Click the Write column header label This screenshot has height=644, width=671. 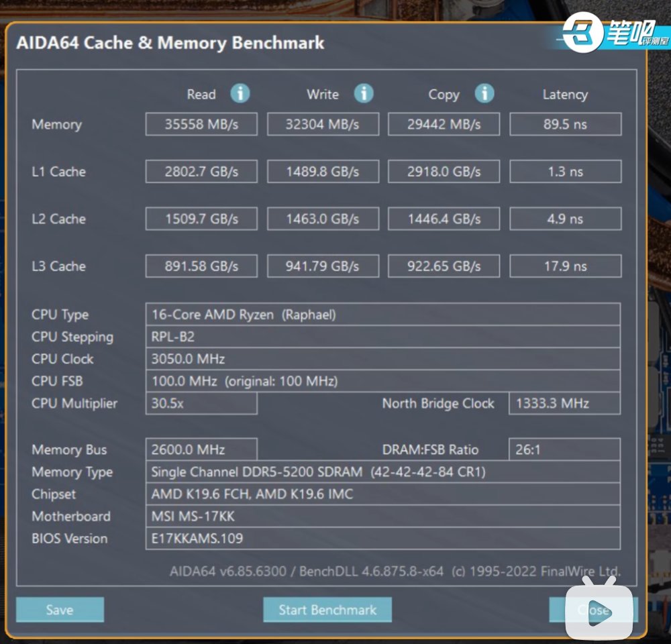[x=323, y=94]
